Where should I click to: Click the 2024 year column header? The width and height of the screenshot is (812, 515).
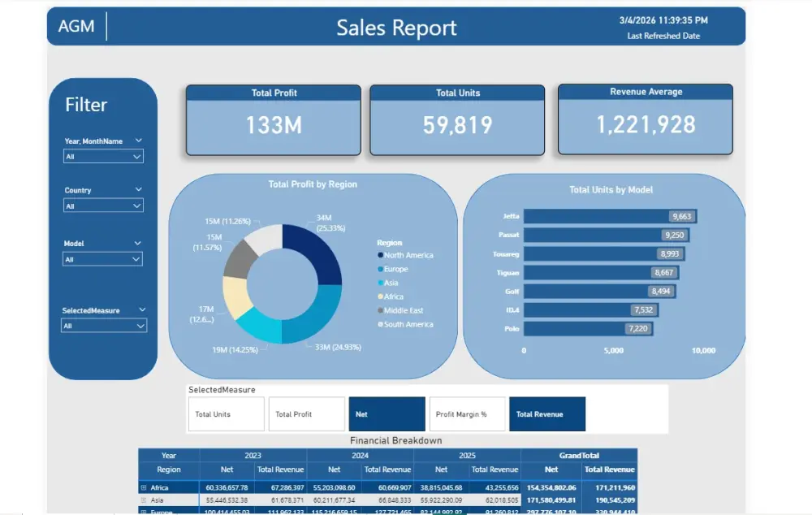pos(360,456)
